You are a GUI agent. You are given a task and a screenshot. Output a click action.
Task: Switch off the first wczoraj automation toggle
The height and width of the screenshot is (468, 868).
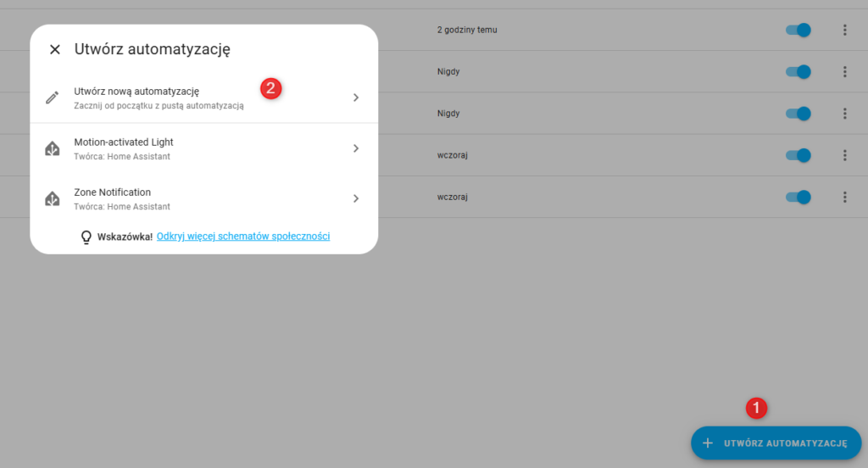tap(798, 155)
